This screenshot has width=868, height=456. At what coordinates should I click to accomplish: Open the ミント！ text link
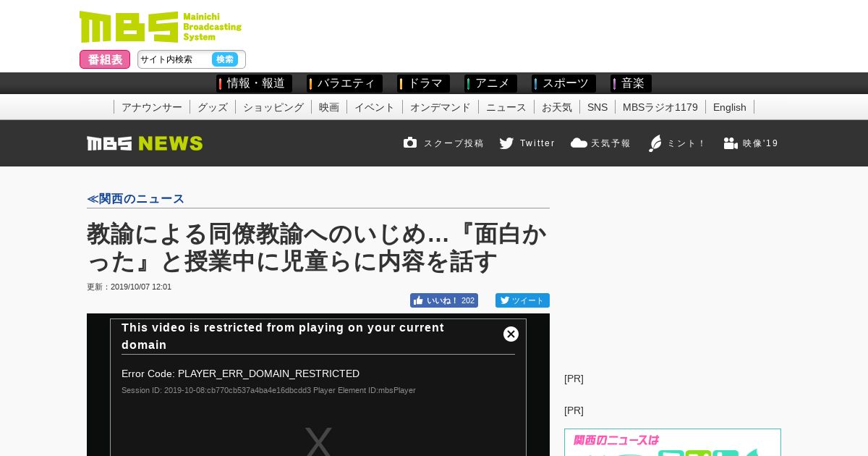[686, 143]
